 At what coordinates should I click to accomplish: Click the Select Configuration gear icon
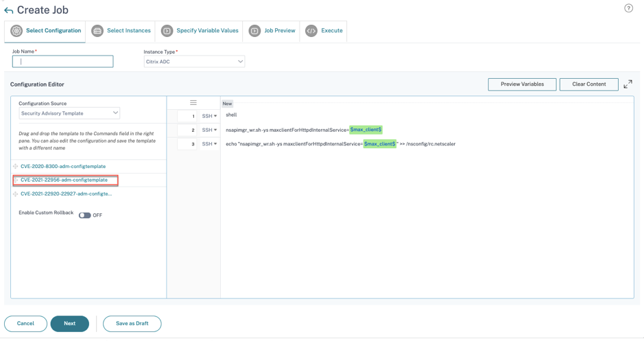pyautogui.click(x=16, y=31)
